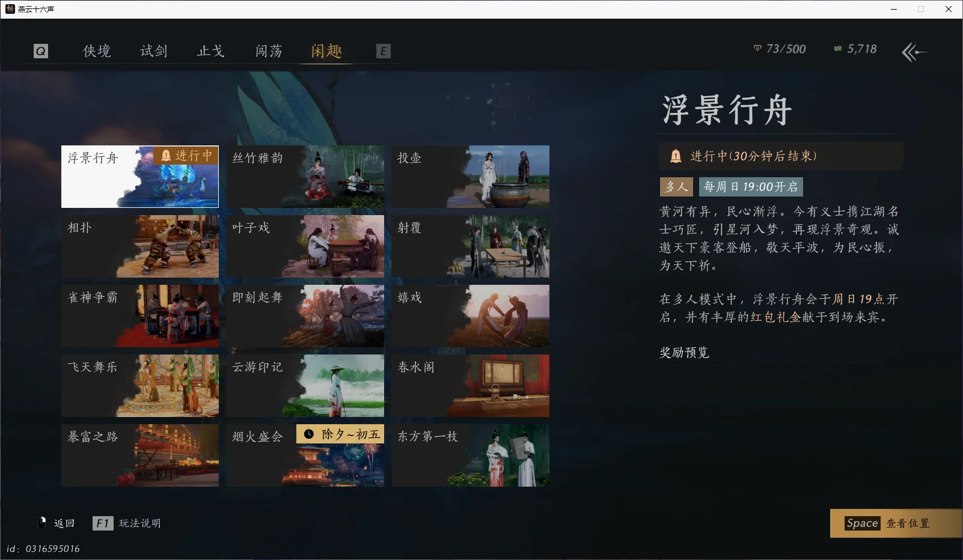The width and height of the screenshot is (963, 560).
Task: Choose the 叶子戏 activity card
Action: point(305,246)
